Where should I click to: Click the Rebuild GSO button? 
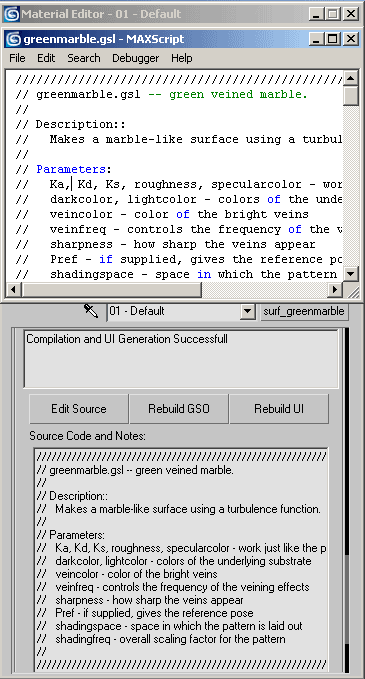tap(179, 409)
